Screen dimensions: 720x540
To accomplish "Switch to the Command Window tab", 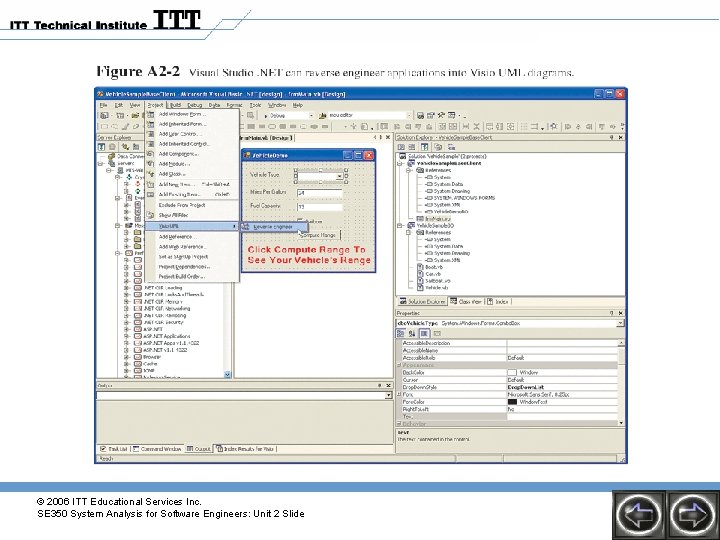I will [x=157, y=449].
